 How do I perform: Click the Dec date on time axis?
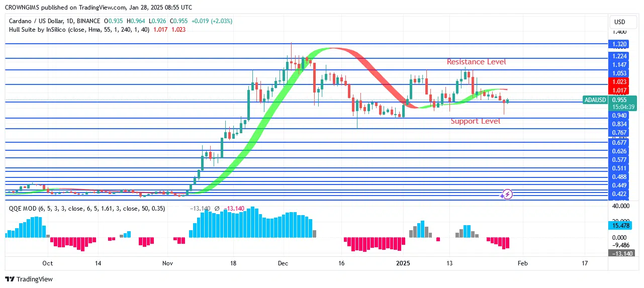tap(283, 263)
